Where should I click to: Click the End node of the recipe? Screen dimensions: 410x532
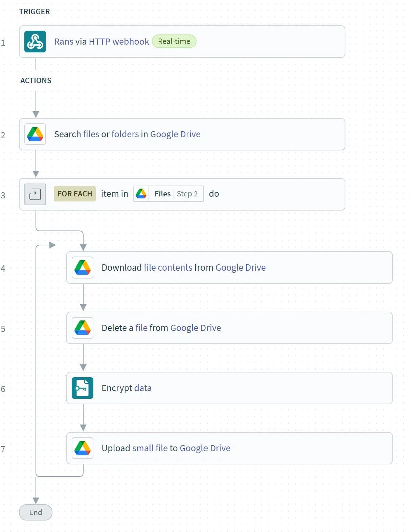click(x=36, y=512)
